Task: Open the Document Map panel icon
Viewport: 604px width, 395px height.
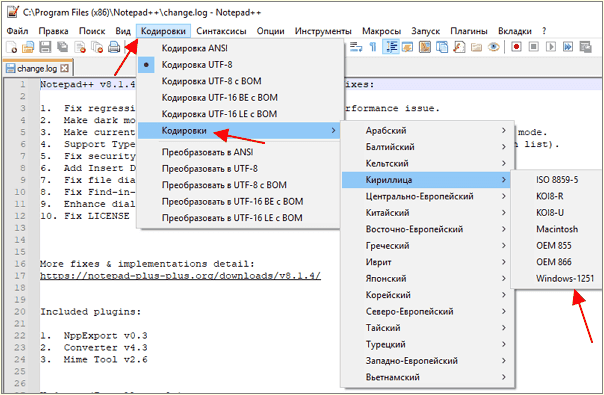Action: pos(424,47)
